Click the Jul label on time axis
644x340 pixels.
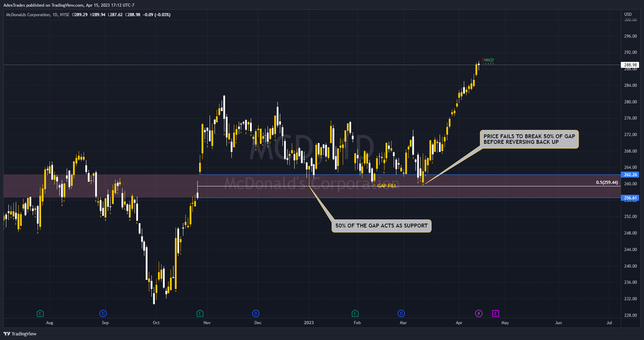tap(609, 323)
